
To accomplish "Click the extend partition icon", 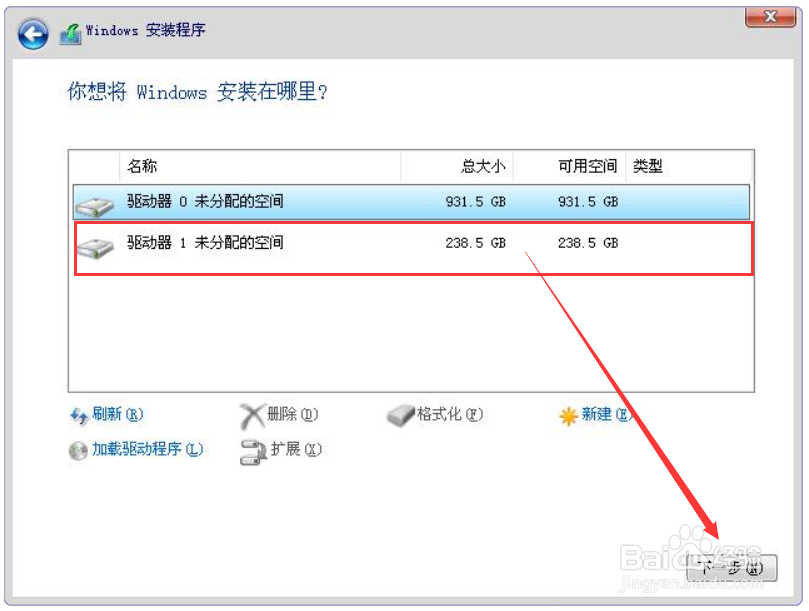I will point(253,452).
